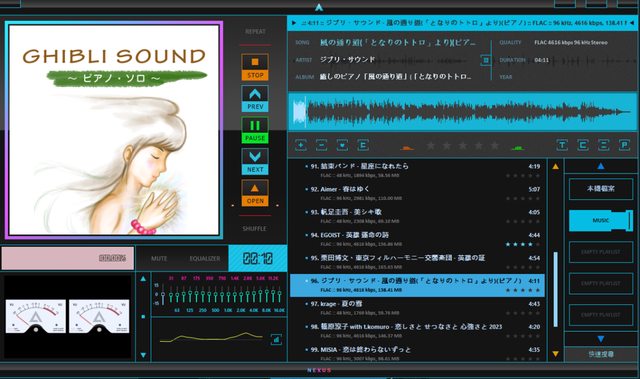Toggle SHUFFLE mode
Screen dimensions: 640x379
tap(254, 229)
